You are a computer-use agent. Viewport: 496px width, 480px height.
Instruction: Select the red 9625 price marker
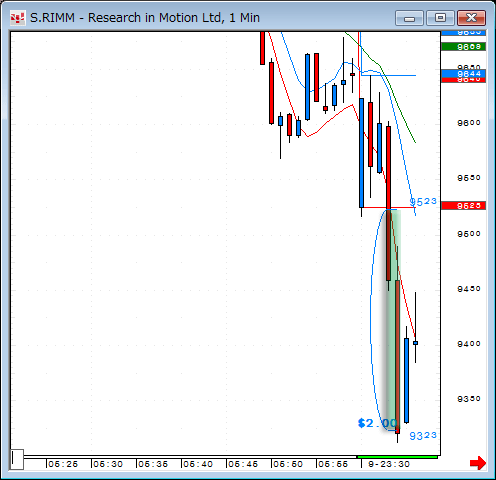tap(463, 206)
